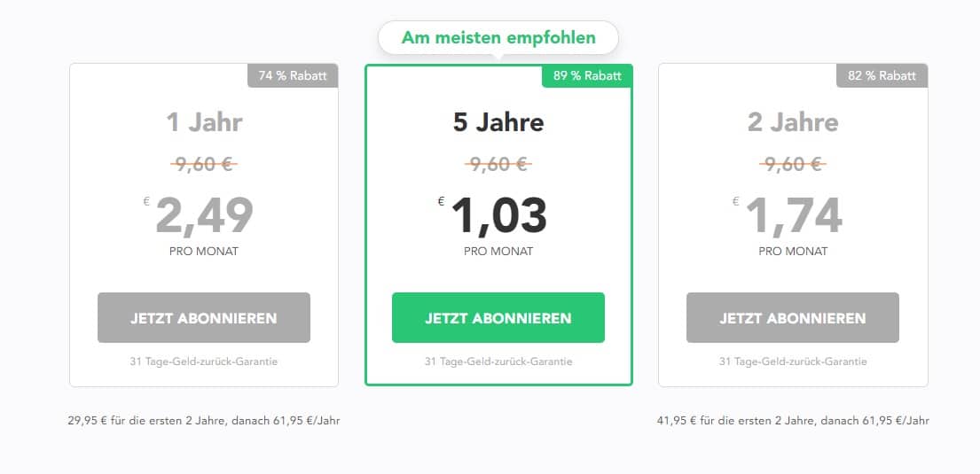Choose the '5 Jahre' plan title
Viewport: 980px width, 474px height.
[x=498, y=121]
